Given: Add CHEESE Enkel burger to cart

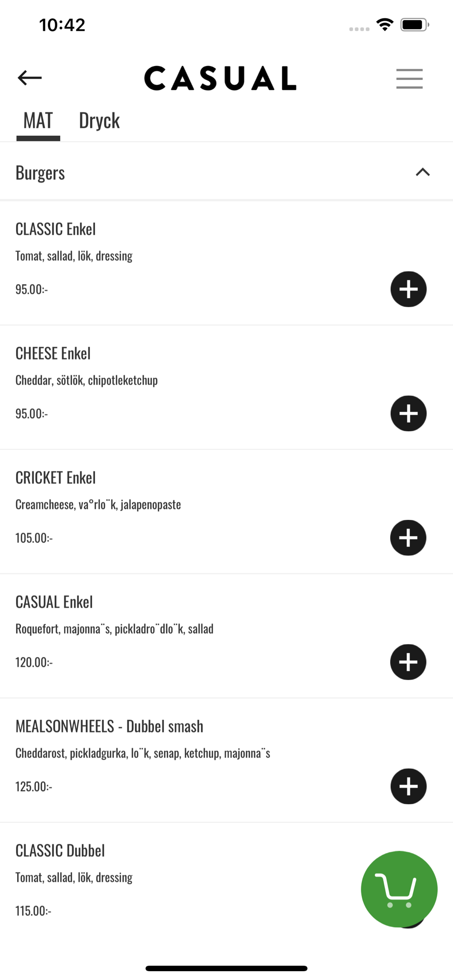Looking at the screenshot, I should click(408, 414).
